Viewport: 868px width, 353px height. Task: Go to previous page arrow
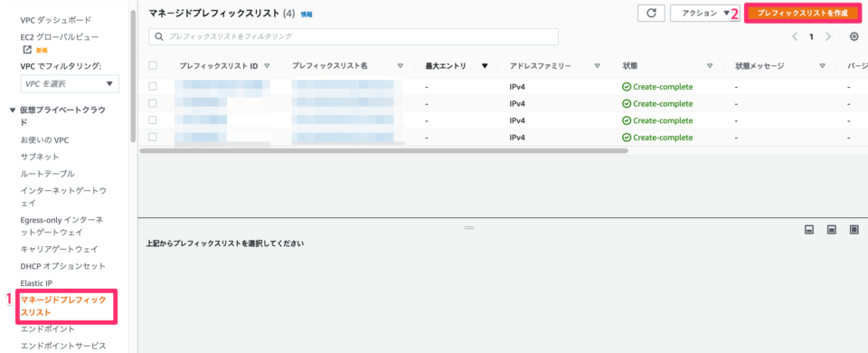point(795,37)
